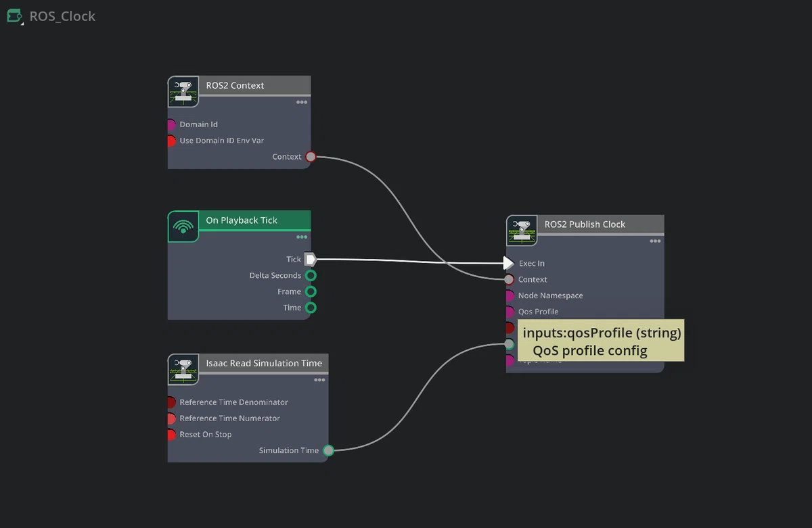The height and width of the screenshot is (528, 812).
Task: Click the Tick label
Action: pos(294,259)
